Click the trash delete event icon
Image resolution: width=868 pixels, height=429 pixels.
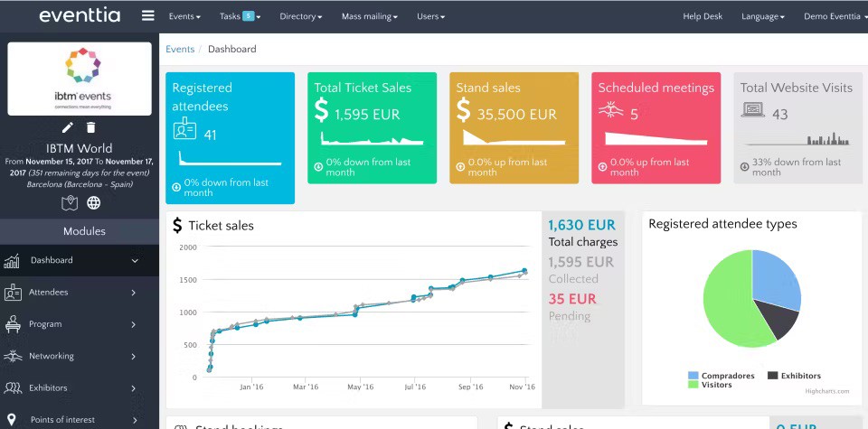click(x=91, y=127)
